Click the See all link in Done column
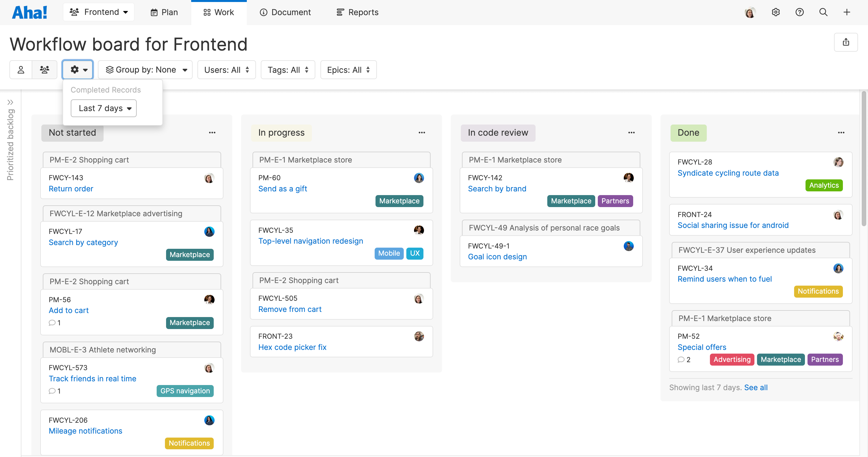 tap(756, 387)
